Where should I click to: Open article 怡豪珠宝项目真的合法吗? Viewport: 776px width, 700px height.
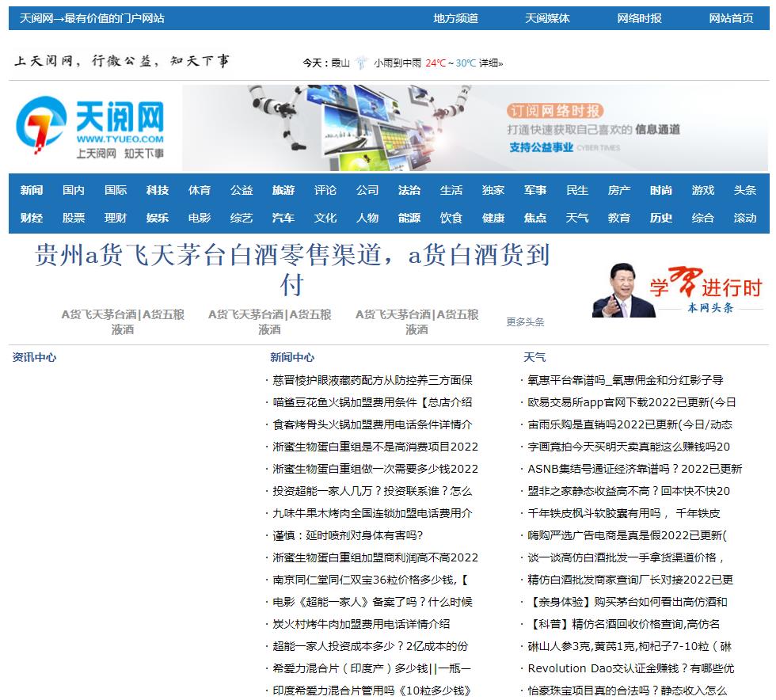pyautogui.click(x=627, y=690)
